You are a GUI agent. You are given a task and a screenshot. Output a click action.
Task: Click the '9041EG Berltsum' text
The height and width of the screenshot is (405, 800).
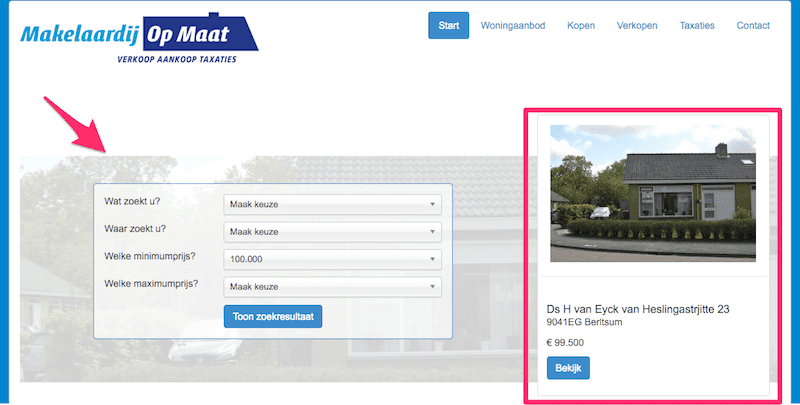click(x=584, y=322)
